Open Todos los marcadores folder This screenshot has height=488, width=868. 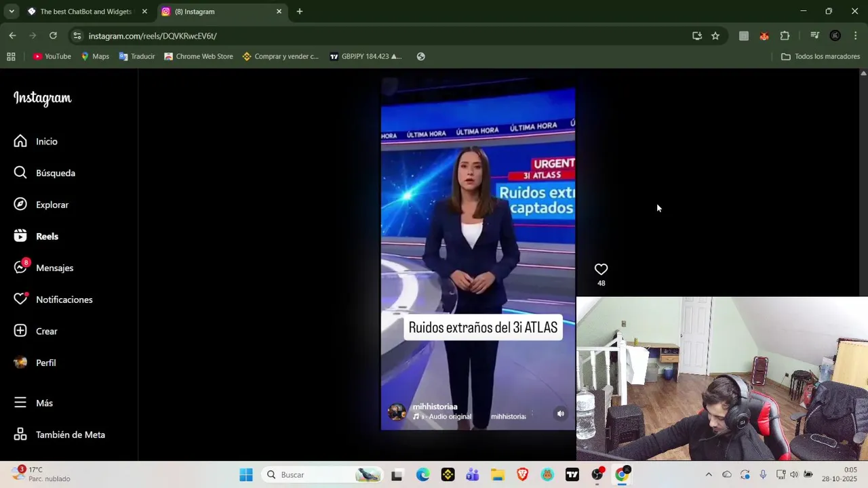tap(821, 56)
